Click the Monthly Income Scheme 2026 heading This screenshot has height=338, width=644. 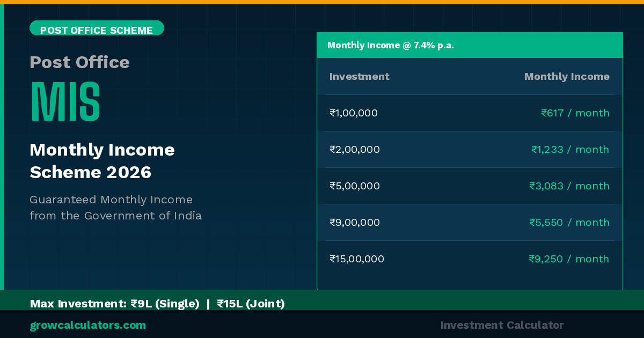click(102, 161)
